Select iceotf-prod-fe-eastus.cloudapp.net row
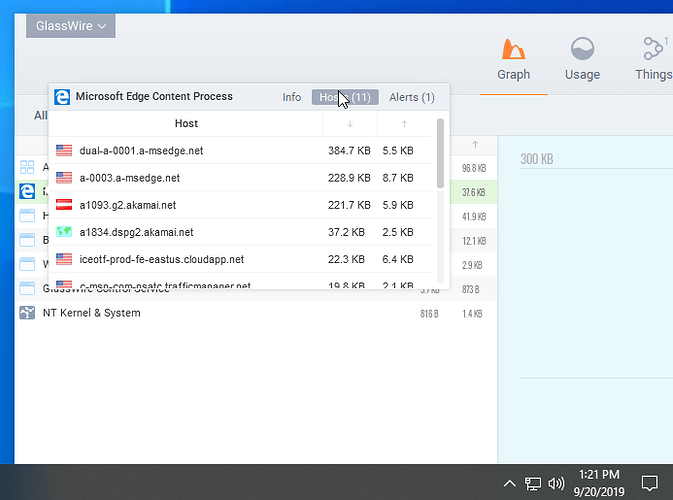Image resolution: width=673 pixels, height=500 pixels. [161, 259]
